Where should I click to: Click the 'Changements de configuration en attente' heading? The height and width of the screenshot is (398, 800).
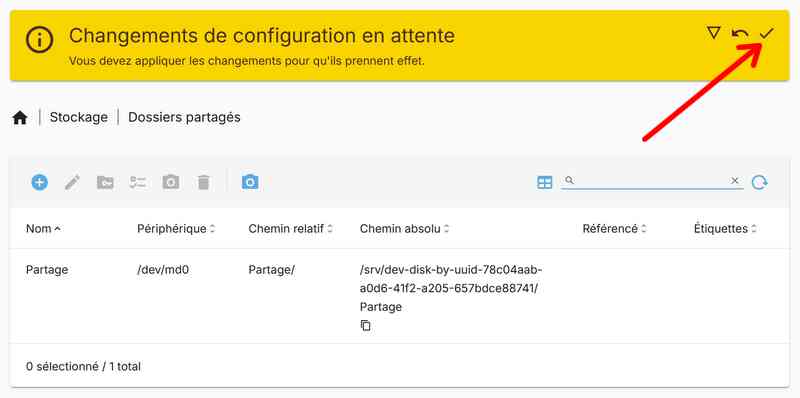point(262,36)
